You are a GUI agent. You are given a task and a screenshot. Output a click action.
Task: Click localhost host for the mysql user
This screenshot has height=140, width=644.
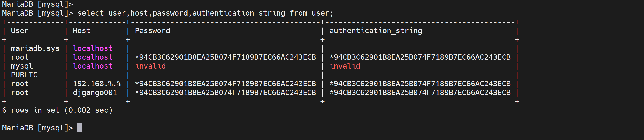point(93,66)
